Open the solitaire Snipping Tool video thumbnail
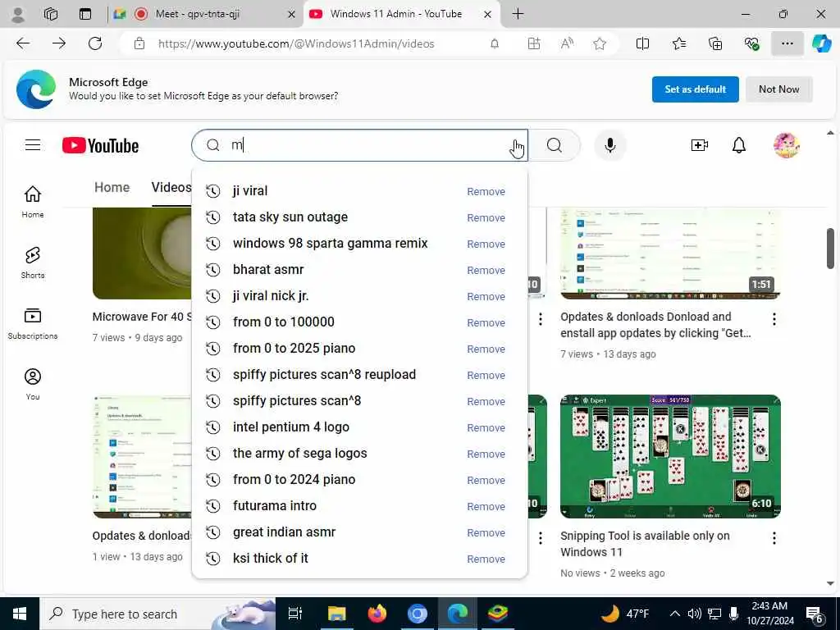The width and height of the screenshot is (840, 630). [670, 456]
